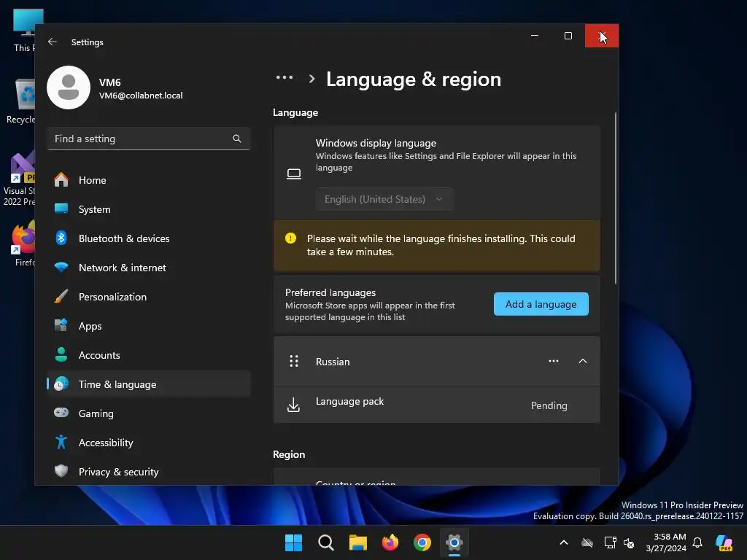Click the Language pack download icon
This screenshot has height=560, width=747.
293,405
